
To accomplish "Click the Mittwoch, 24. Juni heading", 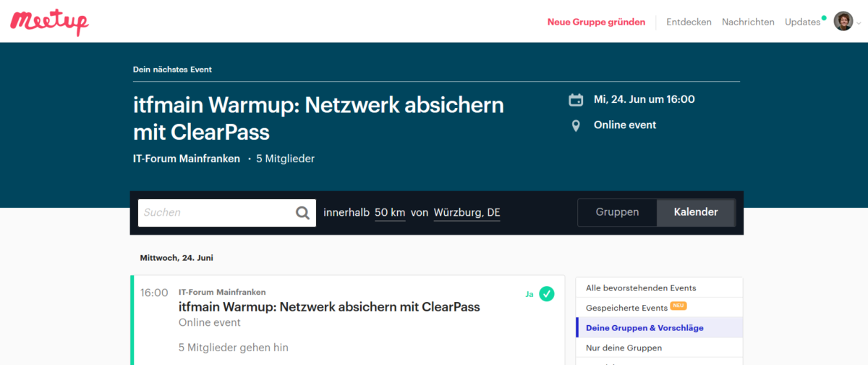I will 176,257.
